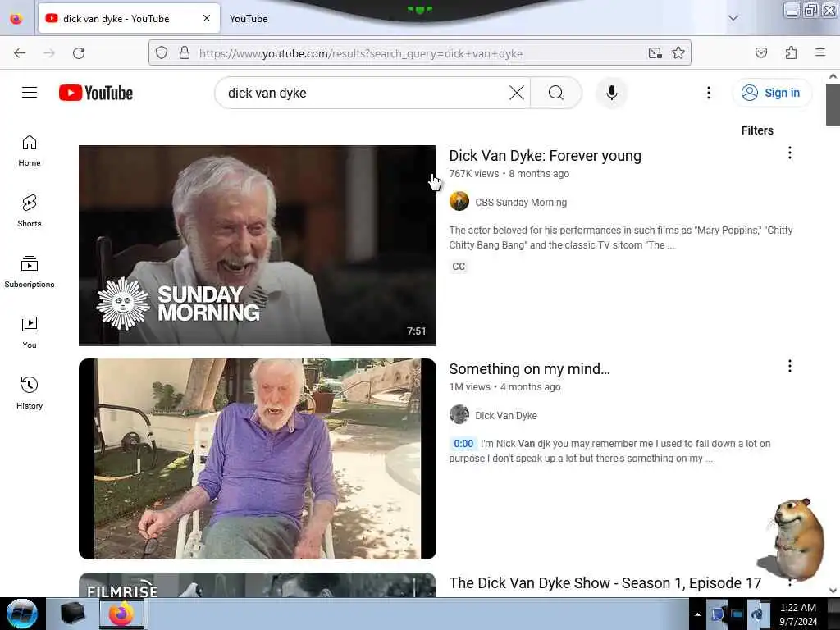Image resolution: width=840 pixels, height=630 pixels.
Task: Clear the search box with the X icon
Action: point(517,93)
